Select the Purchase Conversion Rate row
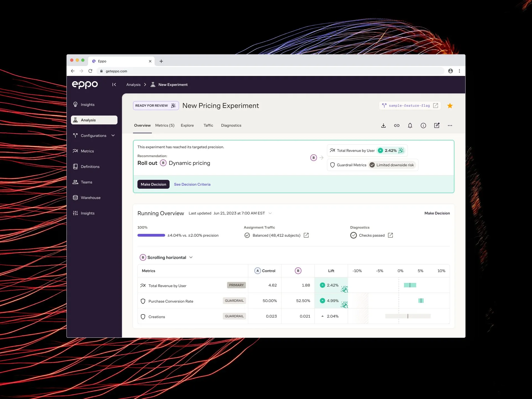This screenshot has height=399, width=532. (293, 301)
